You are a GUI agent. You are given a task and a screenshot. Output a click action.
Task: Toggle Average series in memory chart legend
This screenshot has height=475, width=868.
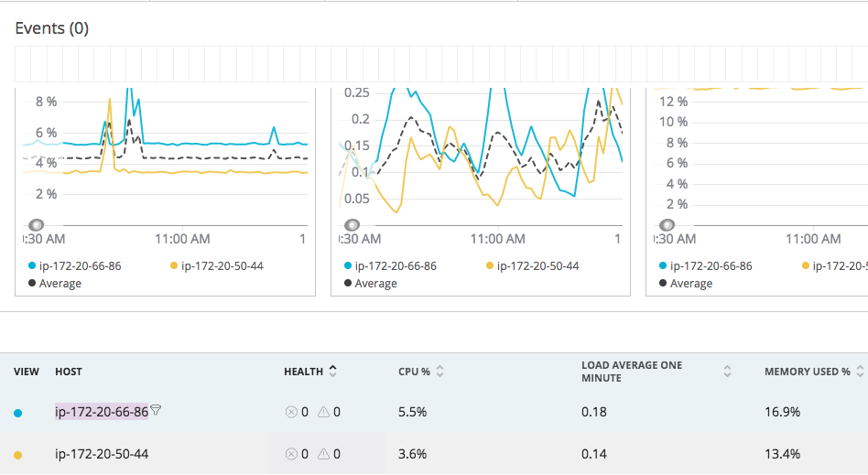pyautogui.click(x=686, y=284)
